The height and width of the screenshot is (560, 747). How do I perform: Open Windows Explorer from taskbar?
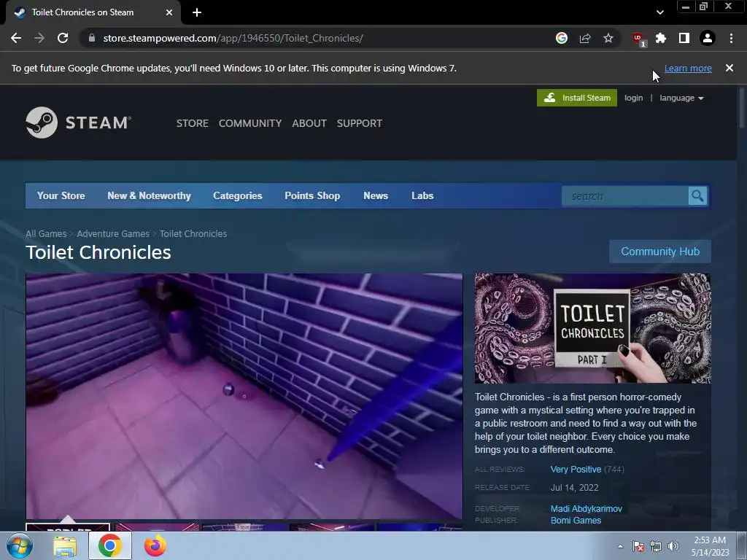click(65, 546)
